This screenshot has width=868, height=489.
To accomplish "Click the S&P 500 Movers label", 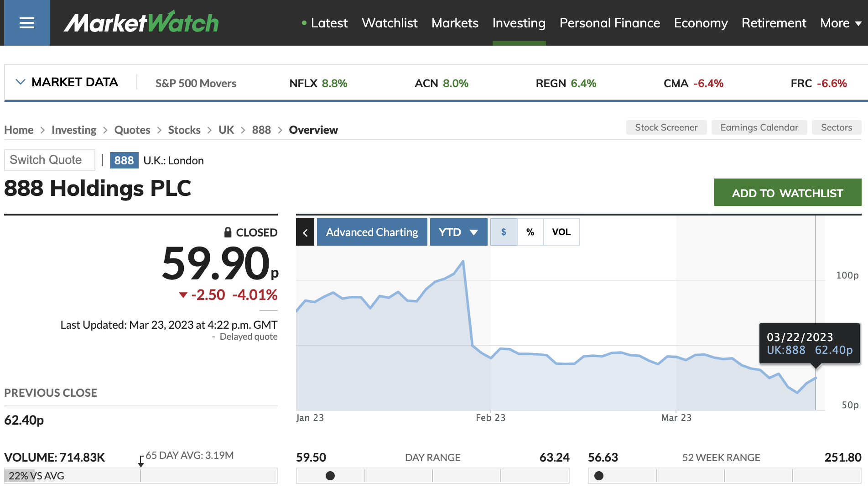I will (196, 84).
